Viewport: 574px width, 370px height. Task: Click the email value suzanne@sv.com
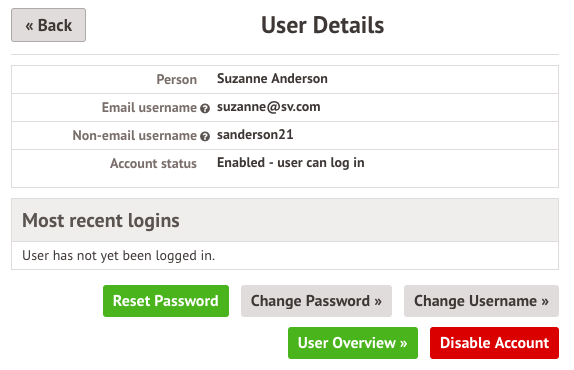(x=269, y=107)
